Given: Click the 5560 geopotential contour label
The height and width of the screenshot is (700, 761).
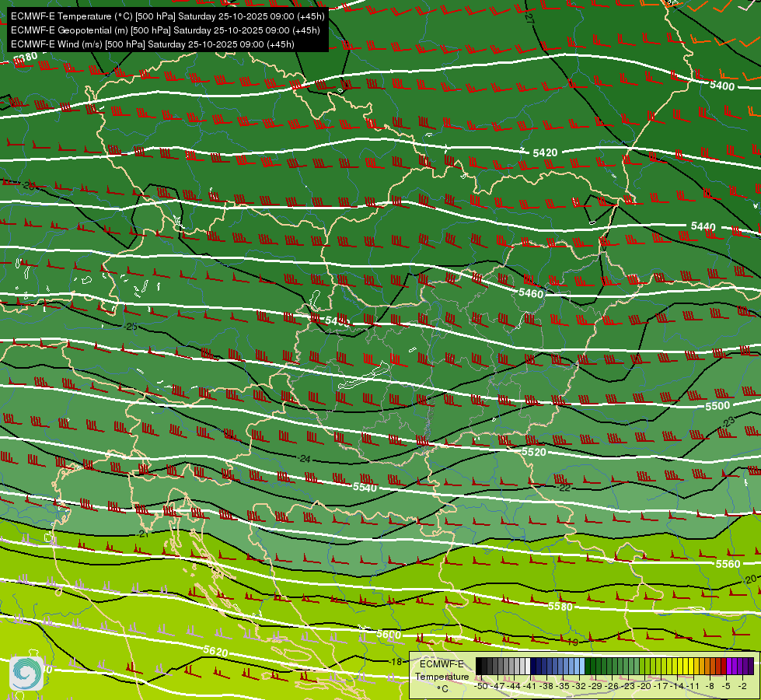Looking at the screenshot, I should [728, 563].
